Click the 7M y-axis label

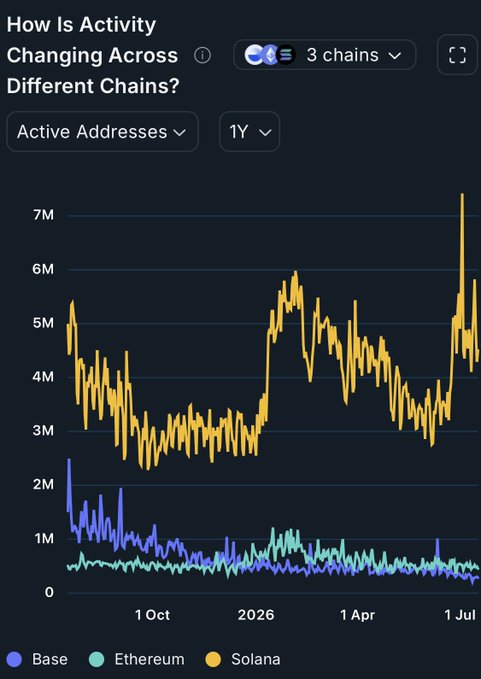click(x=43, y=215)
